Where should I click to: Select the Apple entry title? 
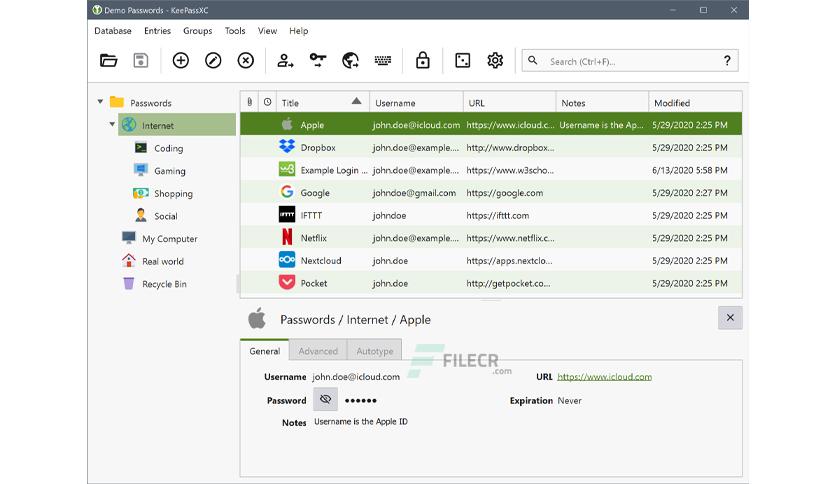(312, 125)
